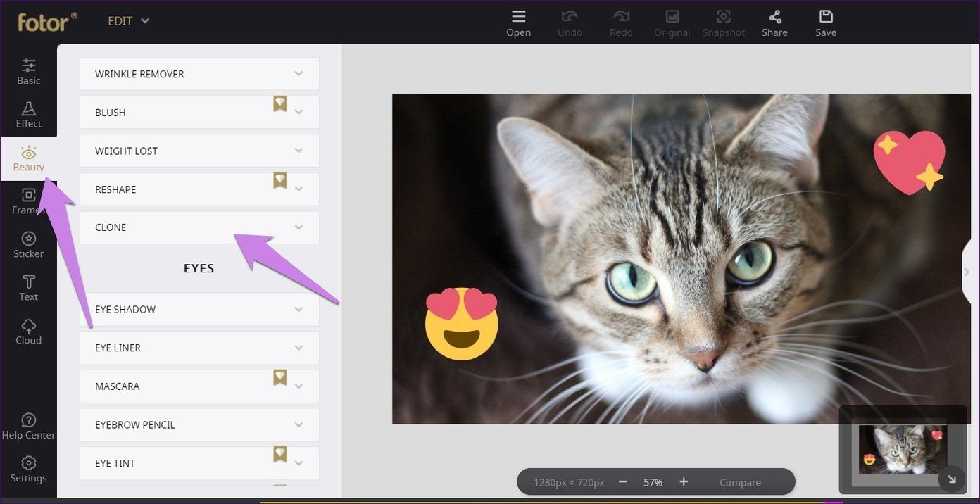
Task: Click the Save icon in top toolbar
Action: [826, 23]
